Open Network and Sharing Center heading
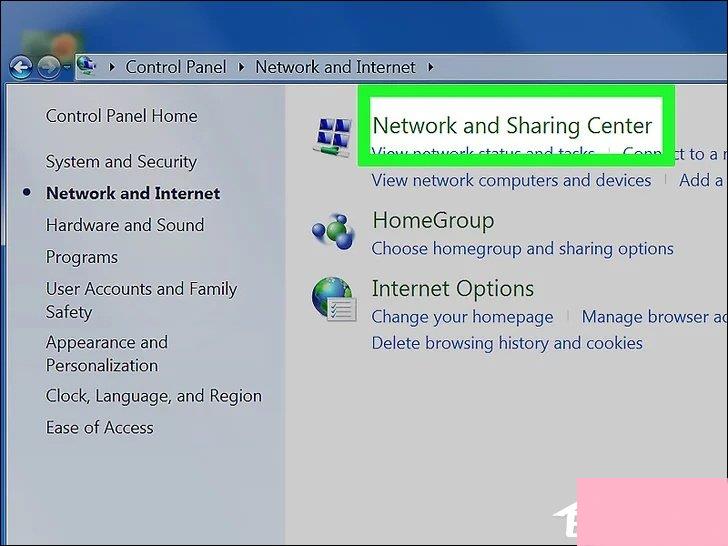The height and width of the screenshot is (546, 728). [x=512, y=126]
